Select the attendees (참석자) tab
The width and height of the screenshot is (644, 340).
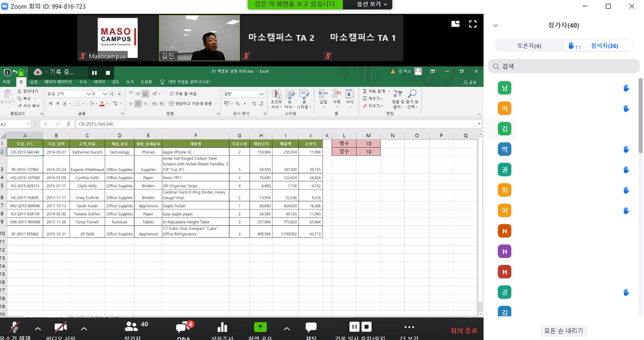[x=604, y=46]
